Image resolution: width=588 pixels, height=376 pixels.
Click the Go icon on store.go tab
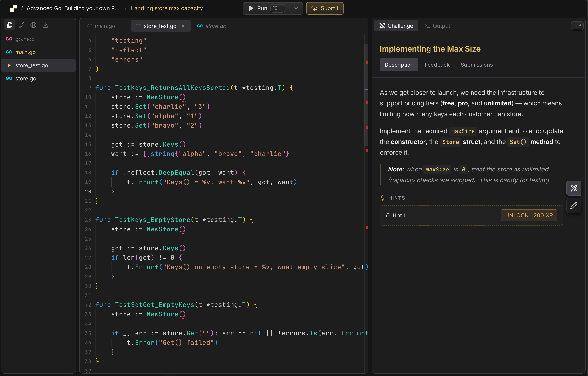pos(200,26)
